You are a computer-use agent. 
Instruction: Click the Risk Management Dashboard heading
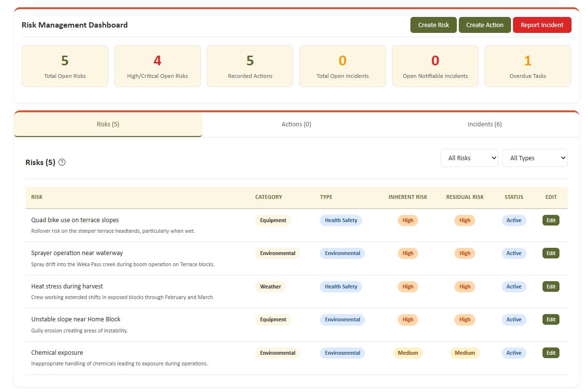pos(75,25)
